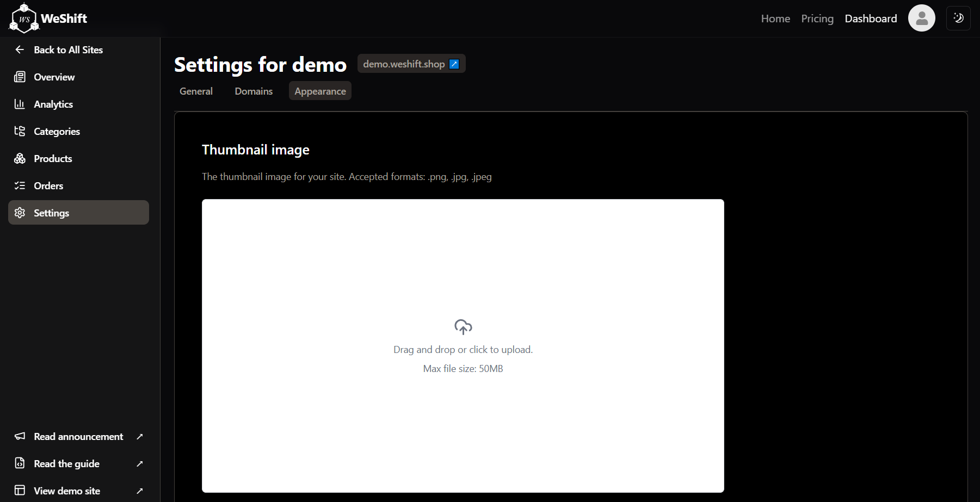This screenshot has height=502, width=980.
Task: Click the back arrow icon in sidebar
Action: 20,49
